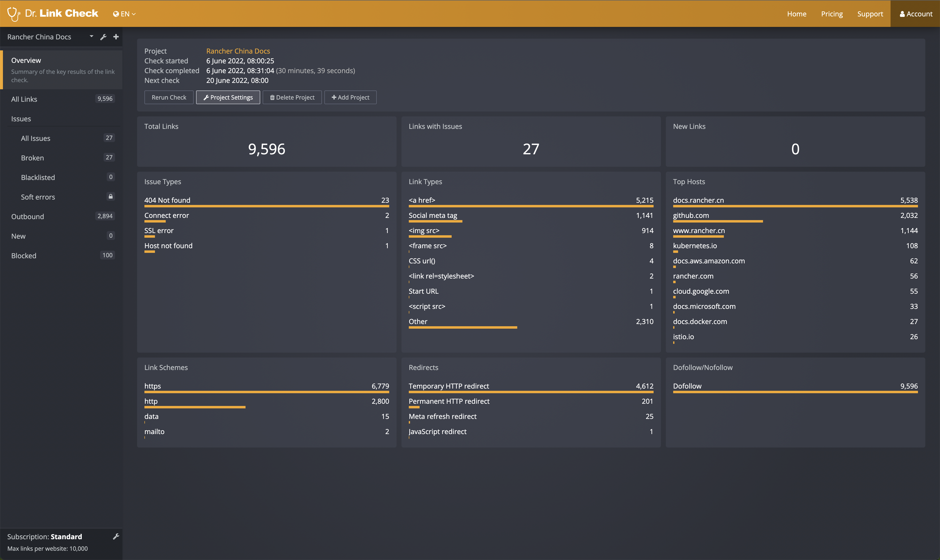The width and height of the screenshot is (940, 560).
Task: Select Broken issues in sidebar
Action: (x=33, y=158)
